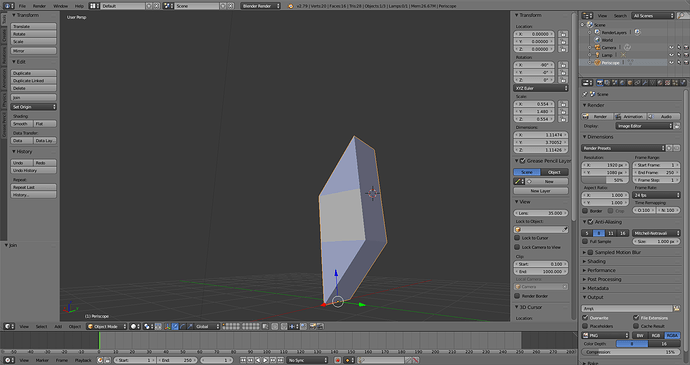Open the Global orientation dropdown
The height and width of the screenshot is (365, 690).
pos(208,326)
